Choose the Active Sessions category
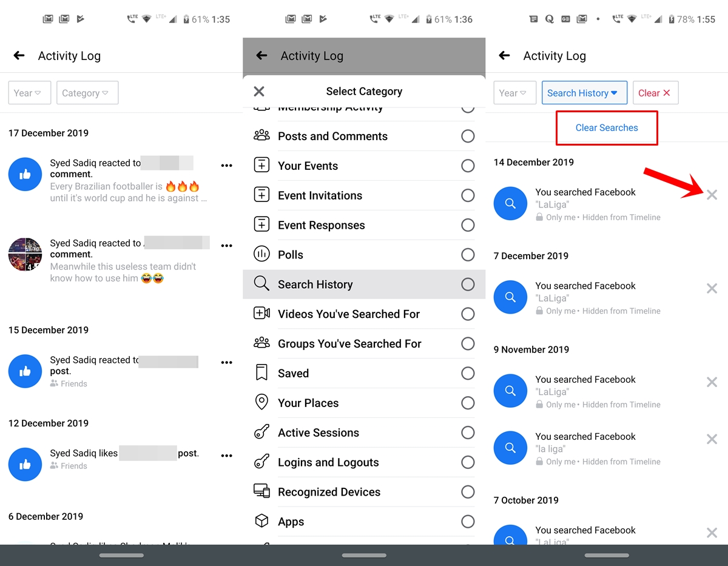The height and width of the screenshot is (566, 728). [364, 433]
